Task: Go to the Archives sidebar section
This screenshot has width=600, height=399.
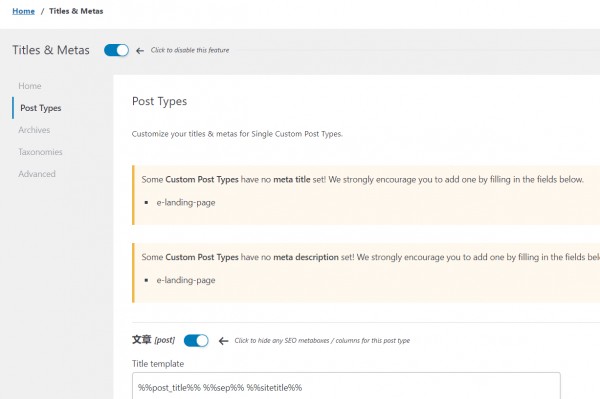Action: click(34, 130)
